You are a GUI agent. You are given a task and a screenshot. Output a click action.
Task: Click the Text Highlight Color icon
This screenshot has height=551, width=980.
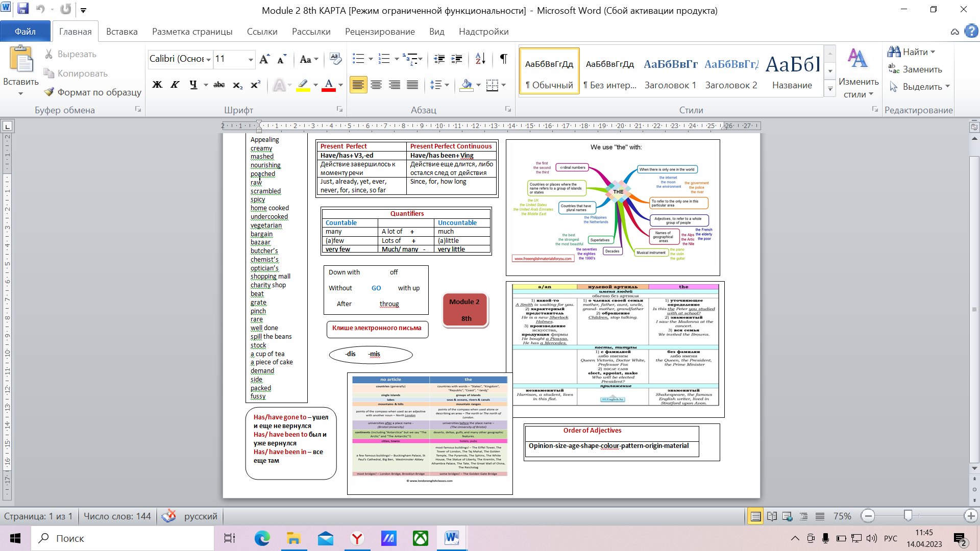point(304,85)
